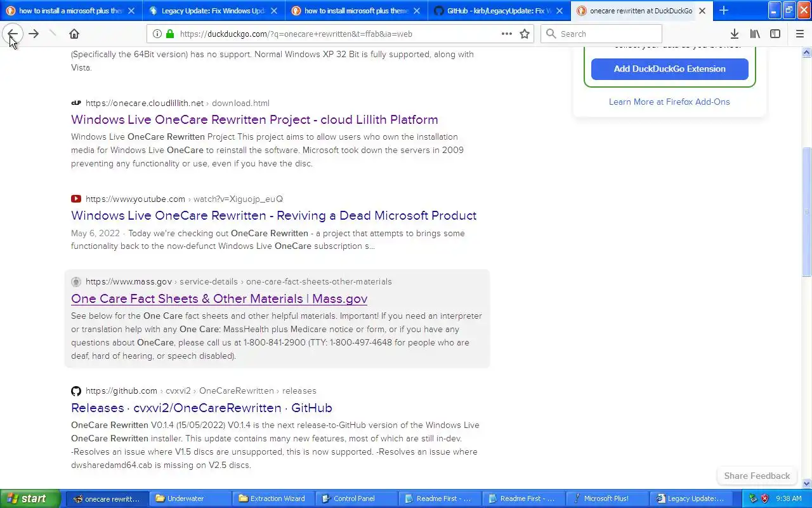Click the green padlock security icon
The image size is (812, 508).
coord(170,34)
